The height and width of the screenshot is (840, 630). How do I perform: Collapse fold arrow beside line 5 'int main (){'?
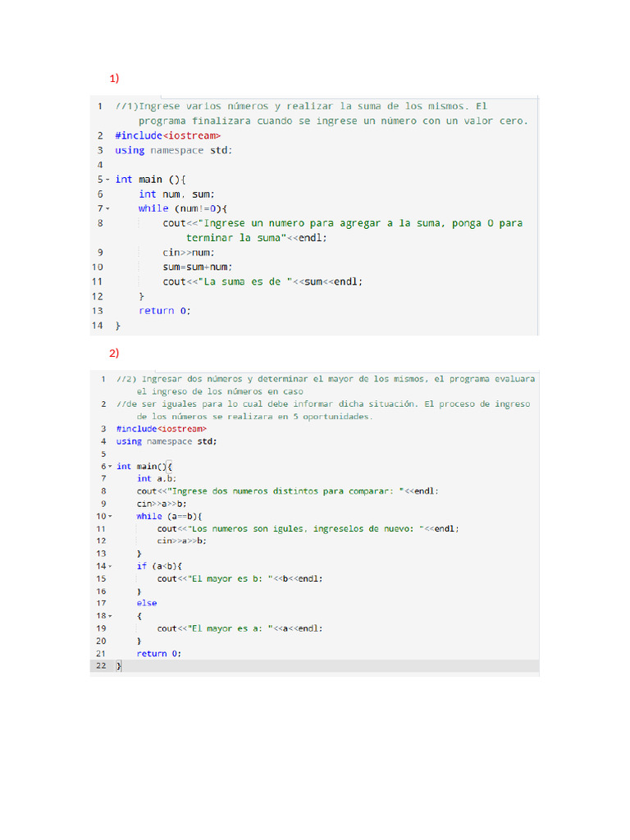(107, 180)
